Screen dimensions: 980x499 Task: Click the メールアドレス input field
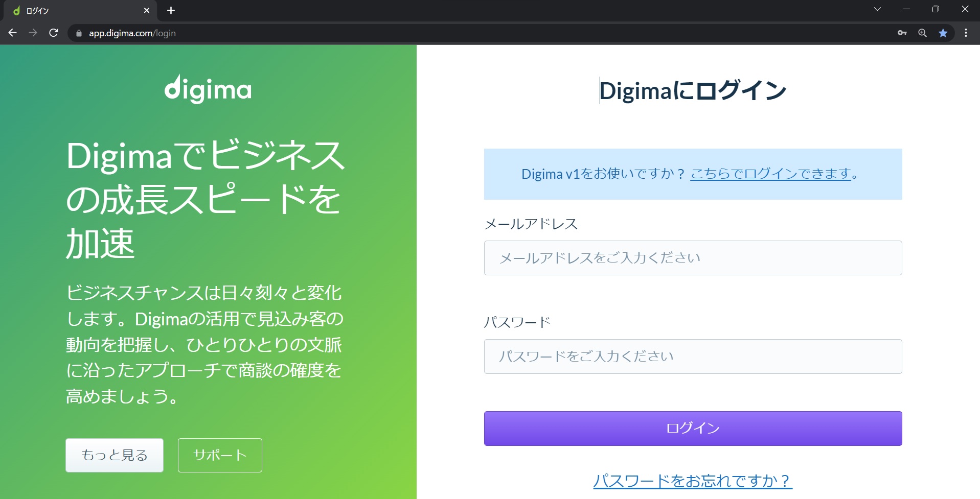[693, 258]
